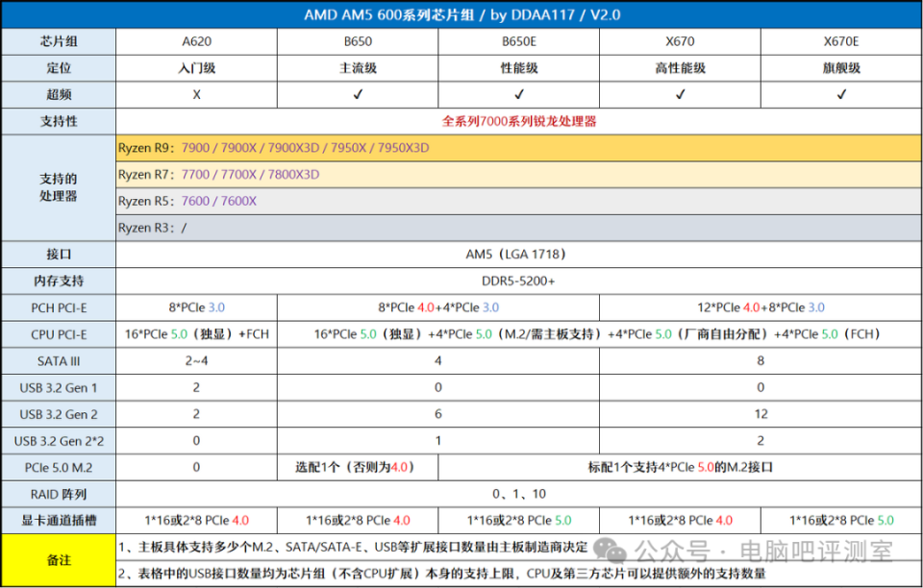Click the USB 3.2 Gen 2*2 row label
The image size is (923, 588).
click(59, 441)
